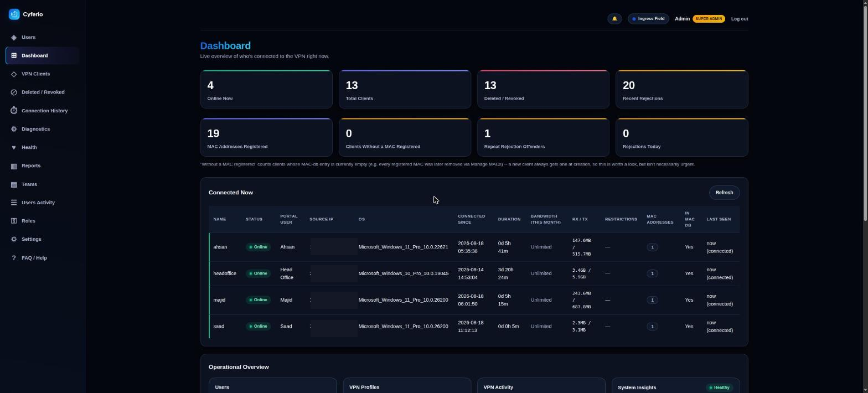Click the Healthy badge in System Insights
Screen dimensions: 868x393
tap(719, 387)
